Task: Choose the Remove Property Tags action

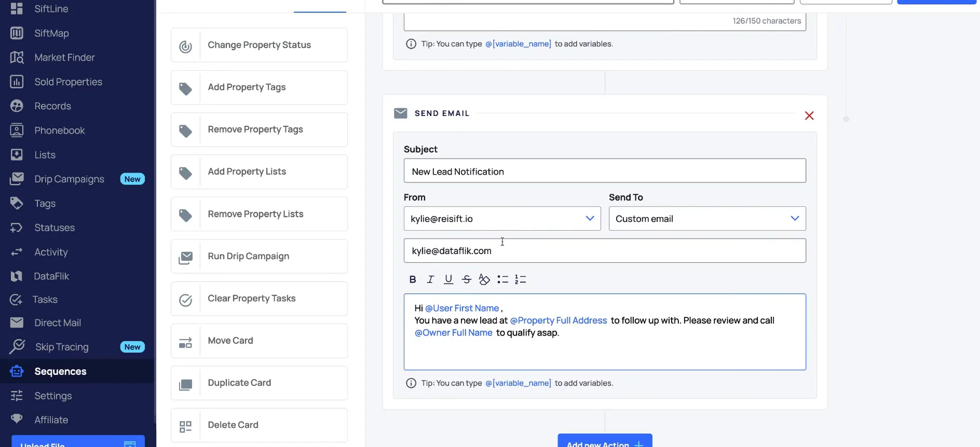Action: tap(259, 130)
